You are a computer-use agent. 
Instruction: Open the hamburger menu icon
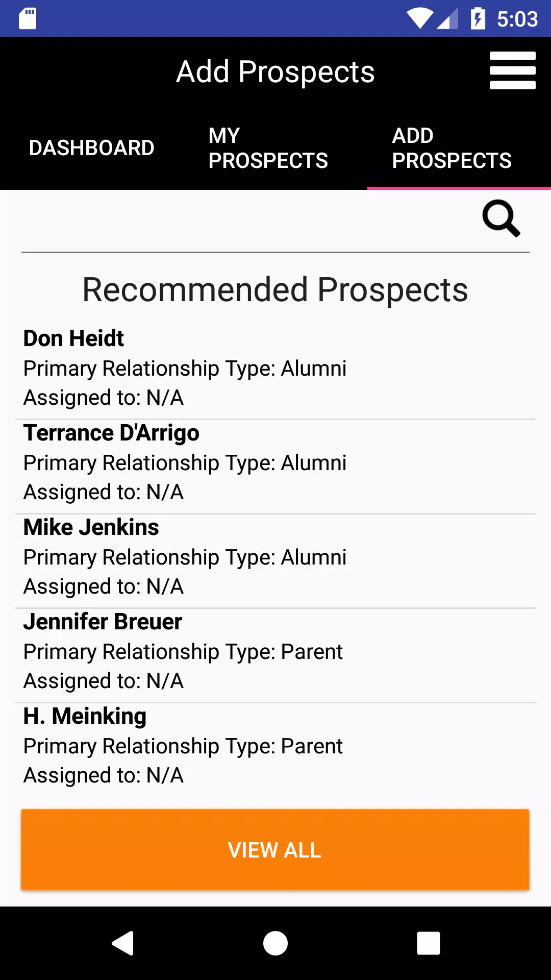[512, 70]
